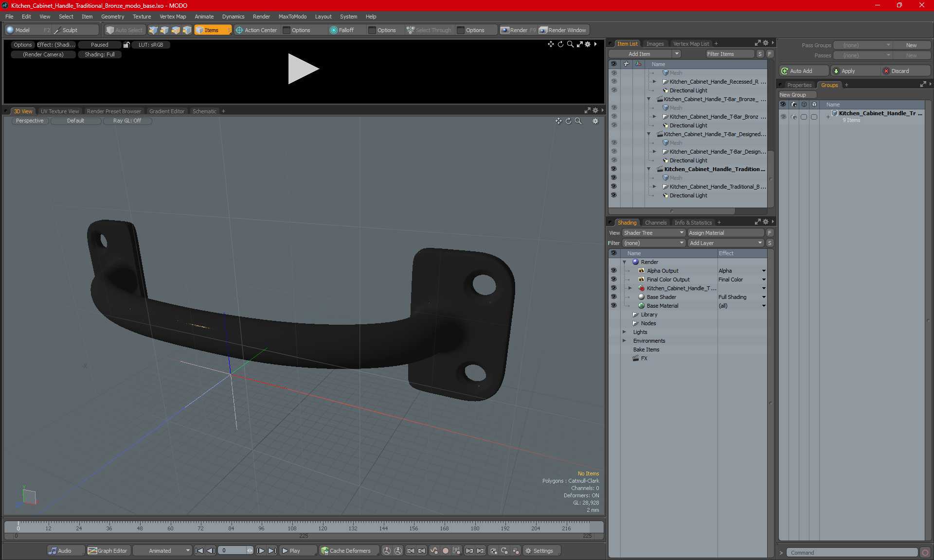The width and height of the screenshot is (934, 560).
Task: Hide Final Color Output layer
Action: click(613, 280)
